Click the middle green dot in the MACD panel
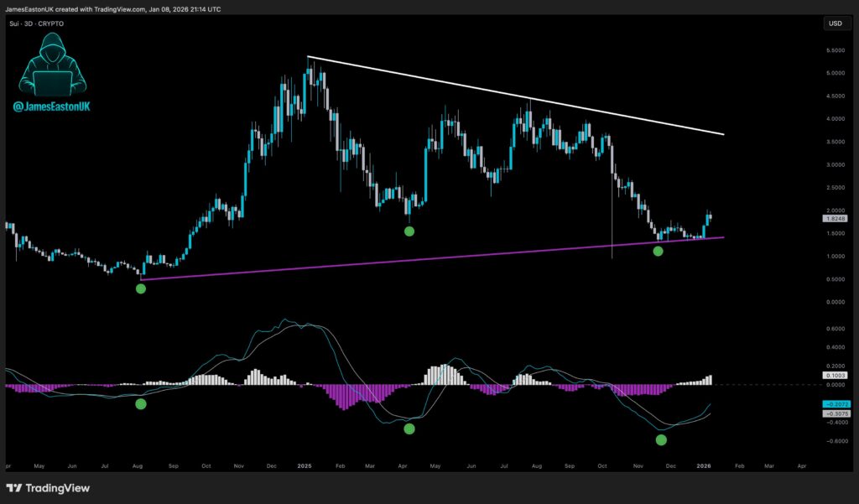859x504 pixels. (x=409, y=429)
